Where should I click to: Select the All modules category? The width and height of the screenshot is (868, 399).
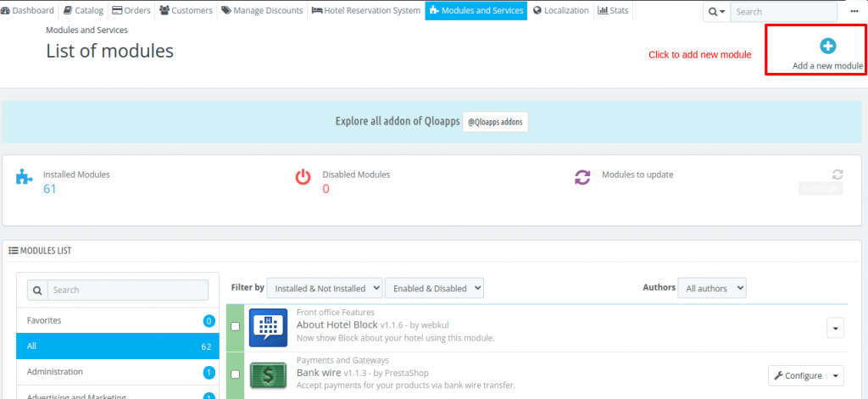pos(118,346)
